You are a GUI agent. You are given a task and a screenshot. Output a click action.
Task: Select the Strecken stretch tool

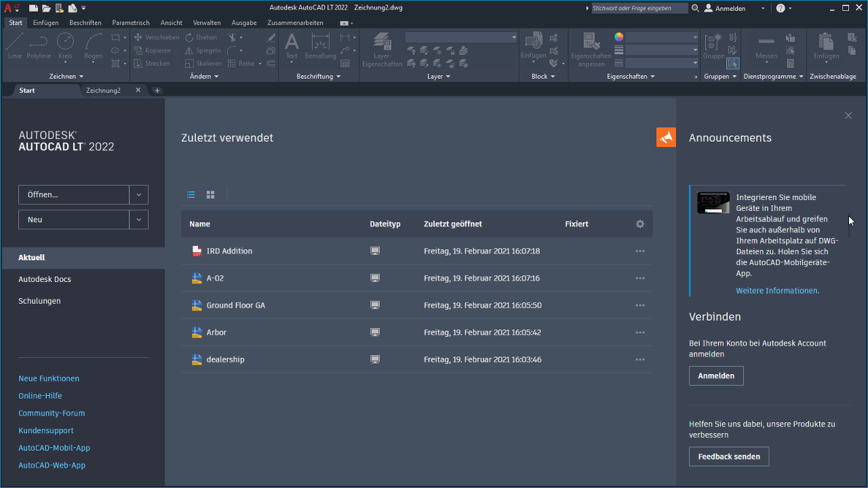(152, 64)
